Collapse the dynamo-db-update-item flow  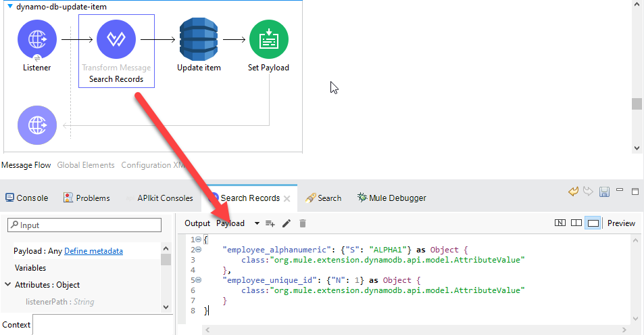pos(10,6)
